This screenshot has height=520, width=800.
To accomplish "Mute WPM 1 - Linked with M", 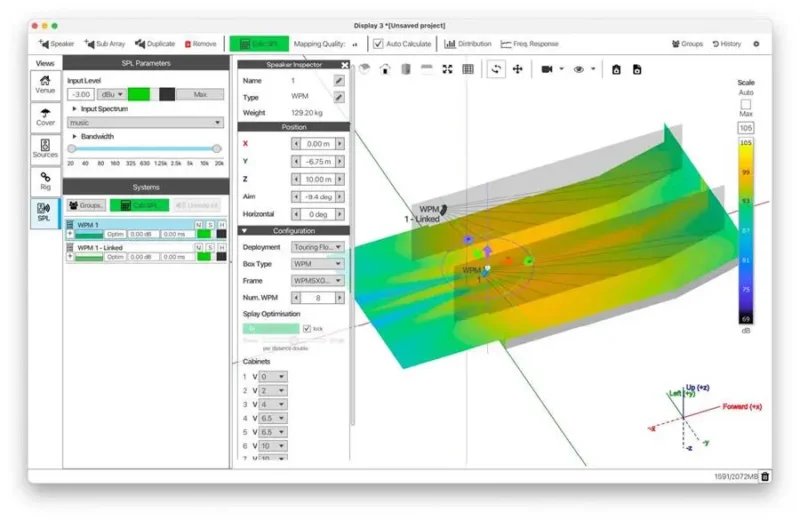I will click(198, 247).
